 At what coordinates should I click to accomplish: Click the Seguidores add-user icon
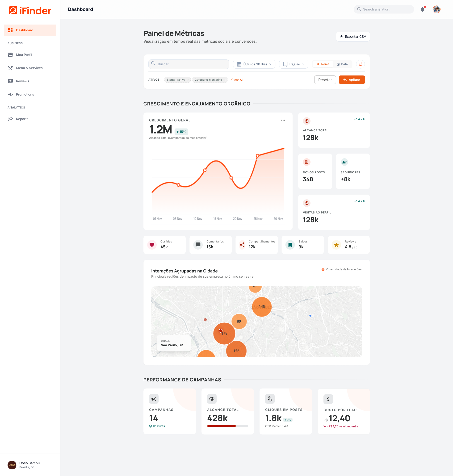(x=344, y=162)
